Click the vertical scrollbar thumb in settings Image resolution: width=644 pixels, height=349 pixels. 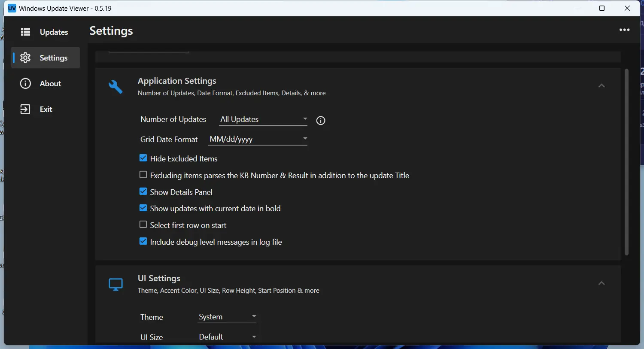(x=626, y=162)
